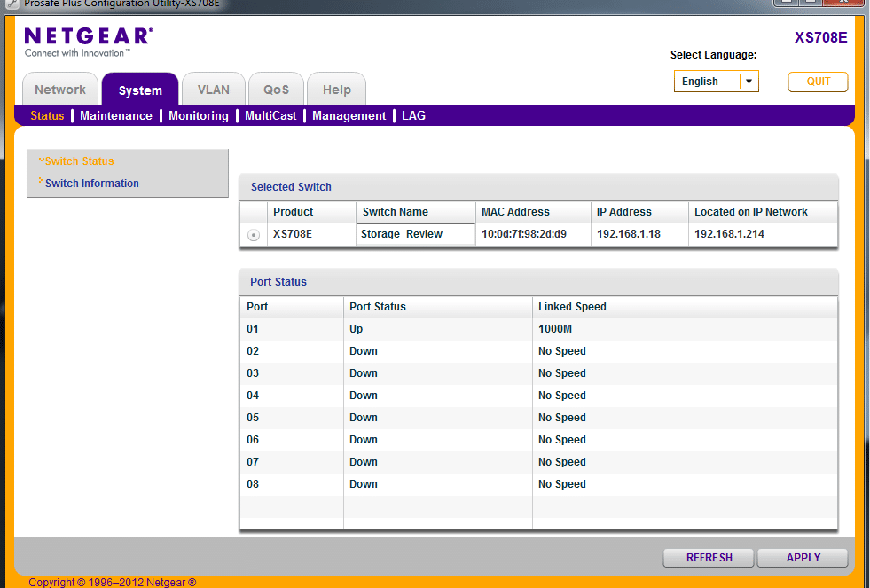870x588 pixels.
Task: Open the Maintenance submenu
Action: click(x=116, y=115)
